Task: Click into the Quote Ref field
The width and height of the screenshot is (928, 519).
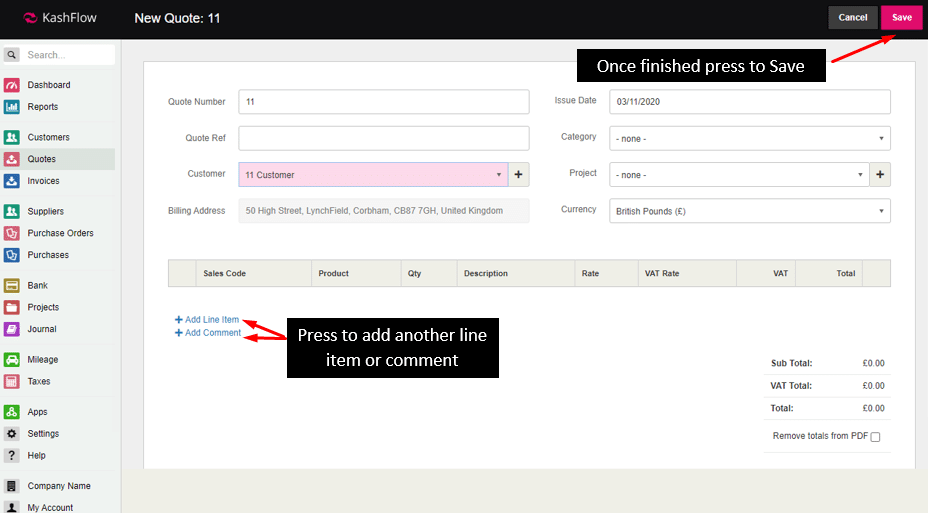Action: [x=383, y=138]
